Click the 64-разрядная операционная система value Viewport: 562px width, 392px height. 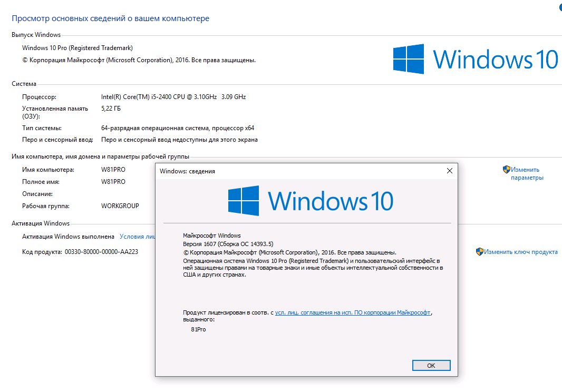[x=178, y=128]
